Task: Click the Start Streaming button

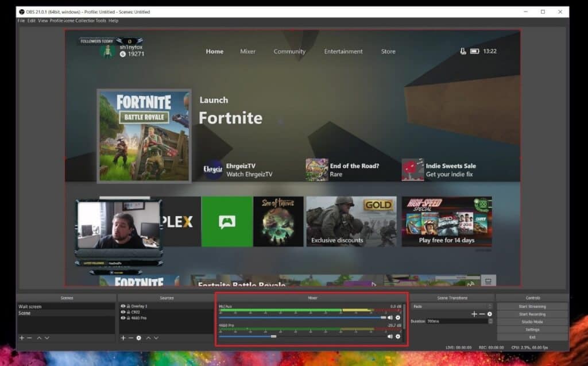Action: pyautogui.click(x=532, y=306)
